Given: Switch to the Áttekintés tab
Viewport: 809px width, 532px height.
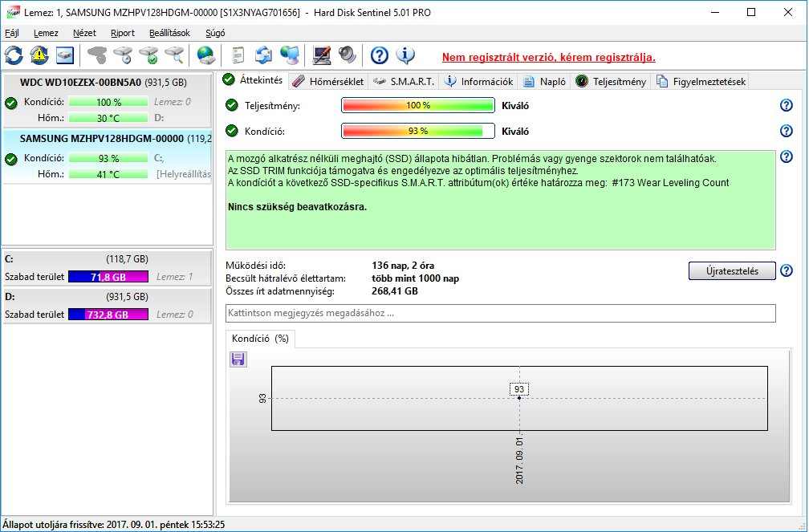Looking at the screenshot, I should pyautogui.click(x=254, y=80).
